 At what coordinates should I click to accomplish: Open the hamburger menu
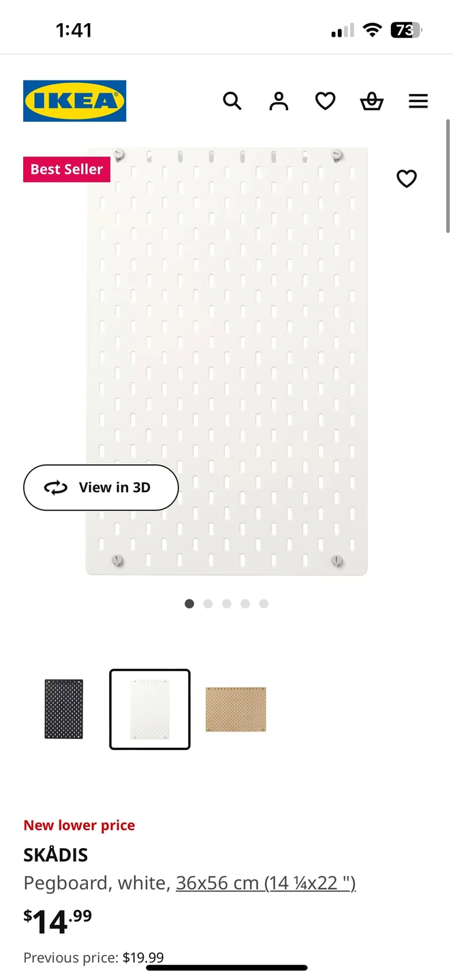[x=418, y=101]
